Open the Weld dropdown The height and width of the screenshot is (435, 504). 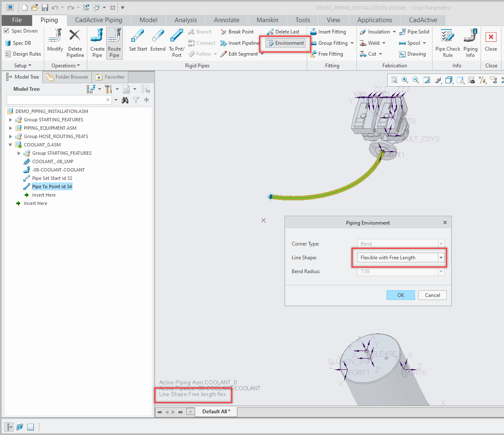(x=384, y=43)
